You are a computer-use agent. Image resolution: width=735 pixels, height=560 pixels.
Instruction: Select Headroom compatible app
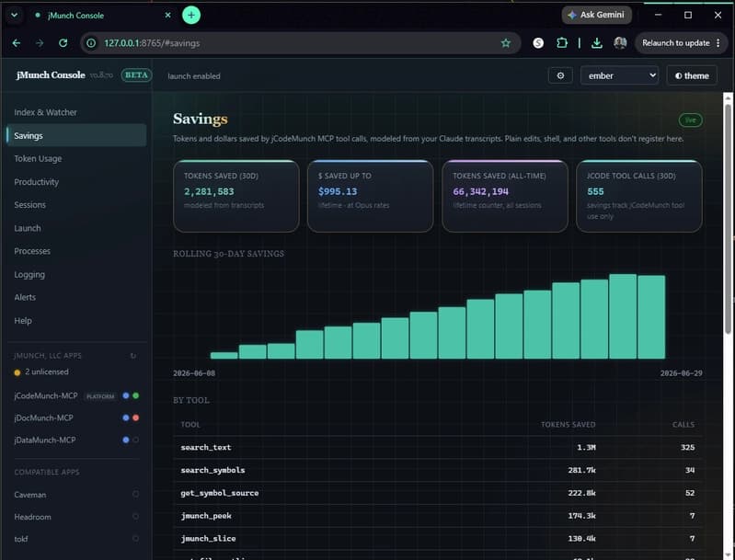32,517
